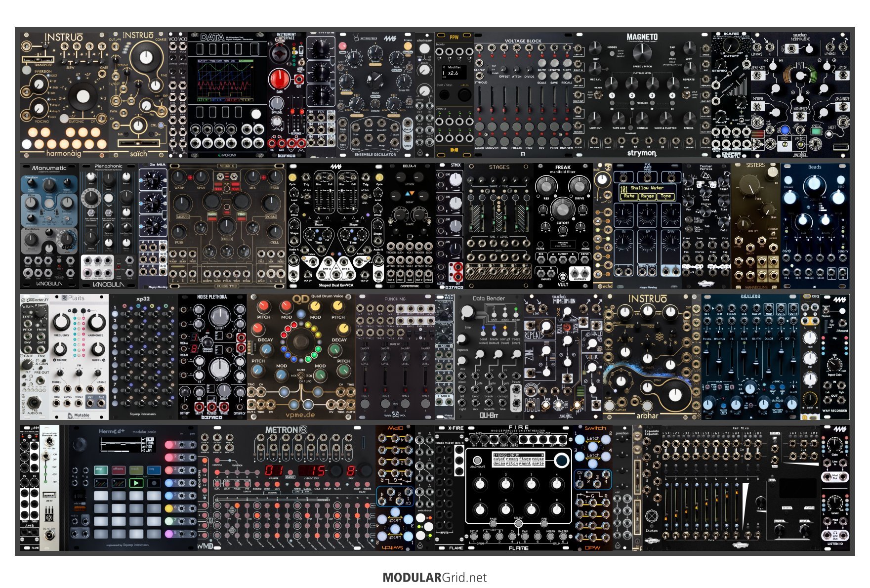Click the large top knob on Beads
The image size is (870, 588).
click(815, 184)
